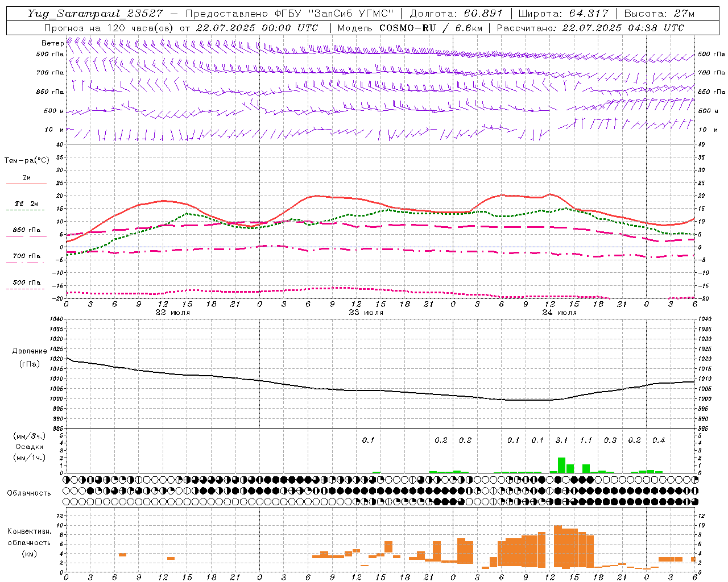Click the "23 июля" date label
This screenshot has height=582, width=728.
366,313
